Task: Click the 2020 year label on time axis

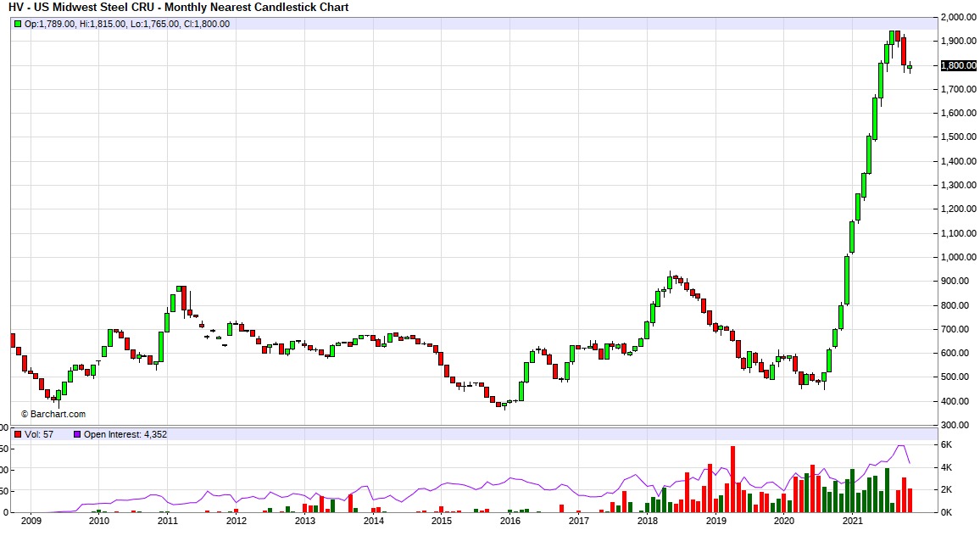Action: coord(784,521)
